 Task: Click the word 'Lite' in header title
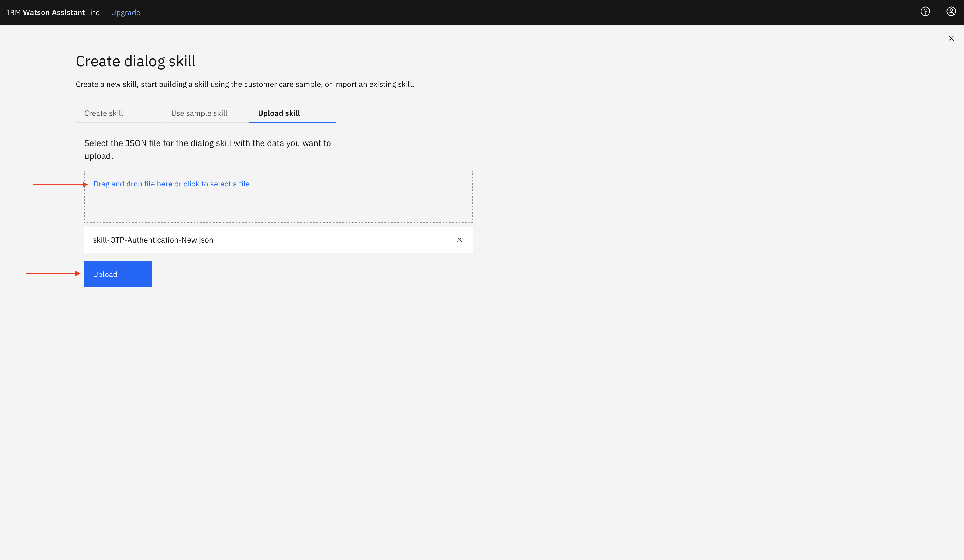(x=93, y=13)
